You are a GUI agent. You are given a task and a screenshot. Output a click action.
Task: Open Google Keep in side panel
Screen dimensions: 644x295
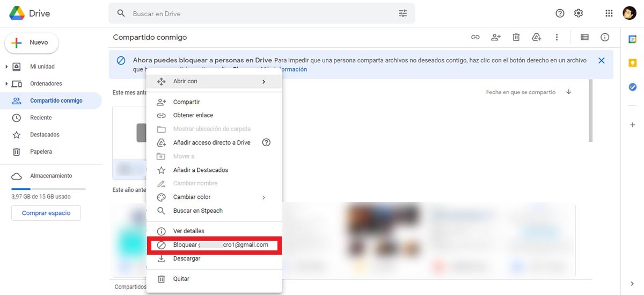click(632, 63)
